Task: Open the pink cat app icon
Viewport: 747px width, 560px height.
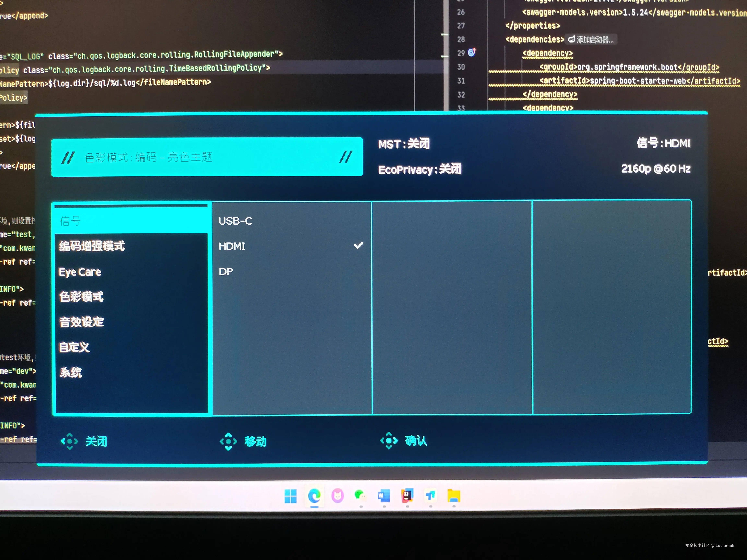Action: (x=337, y=496)
